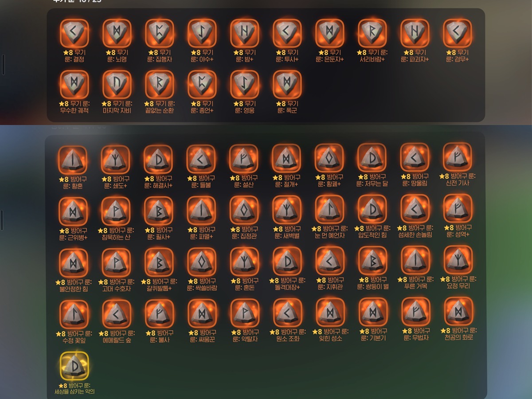532x399 pixels.
Task: Select the 무기 룬: 결정 rune icon
Action: tap(74, 33)
